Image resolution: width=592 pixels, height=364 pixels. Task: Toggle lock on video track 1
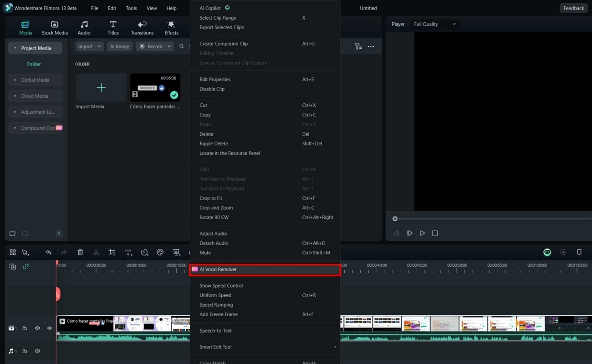25,328
